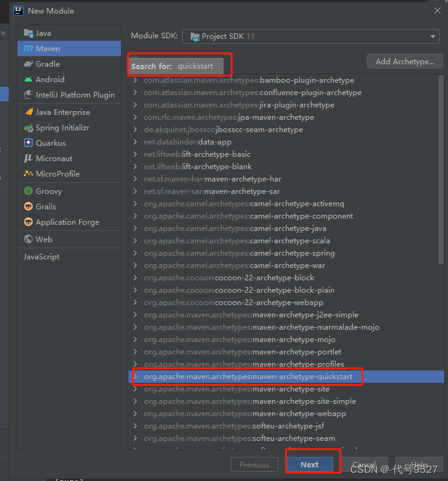Click the Cancel button
The width and height of the screenshot is (448, 481).
(x=364, y=465)
